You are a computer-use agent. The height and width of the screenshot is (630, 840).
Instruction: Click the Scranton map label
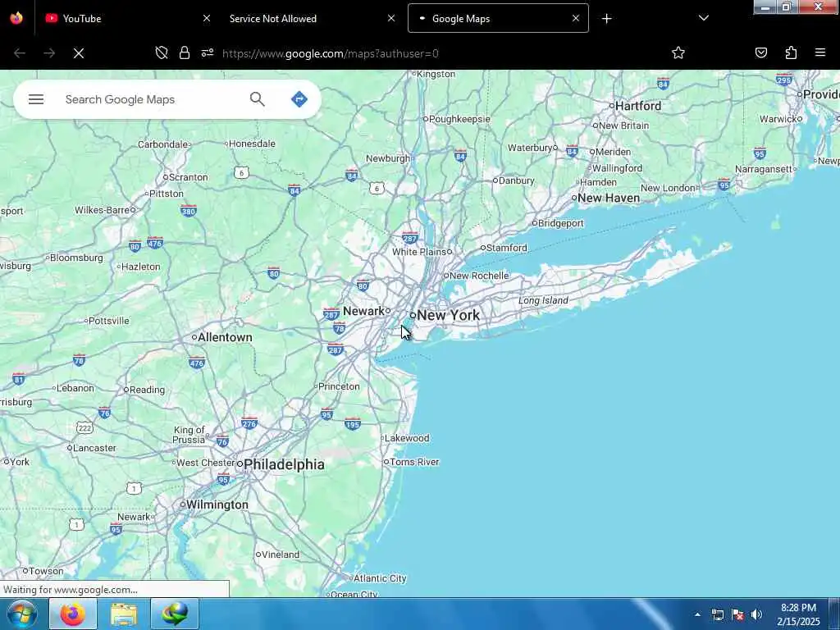188,177
